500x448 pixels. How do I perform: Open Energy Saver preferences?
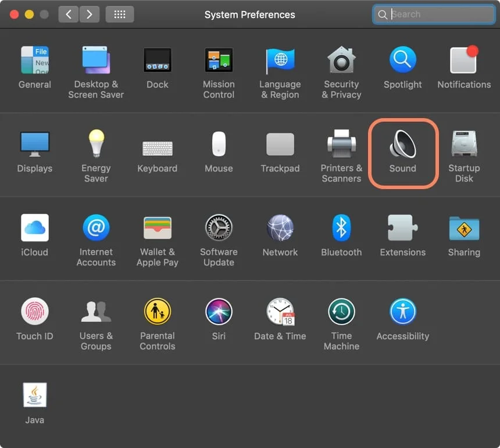pyautogui.click(x=95, y=144)
